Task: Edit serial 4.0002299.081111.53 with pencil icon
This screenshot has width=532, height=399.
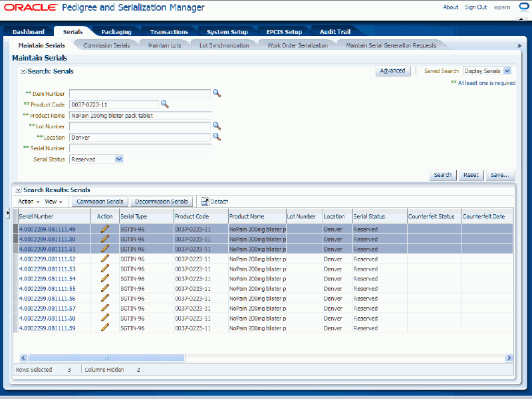Action: [x=105, y=269]
